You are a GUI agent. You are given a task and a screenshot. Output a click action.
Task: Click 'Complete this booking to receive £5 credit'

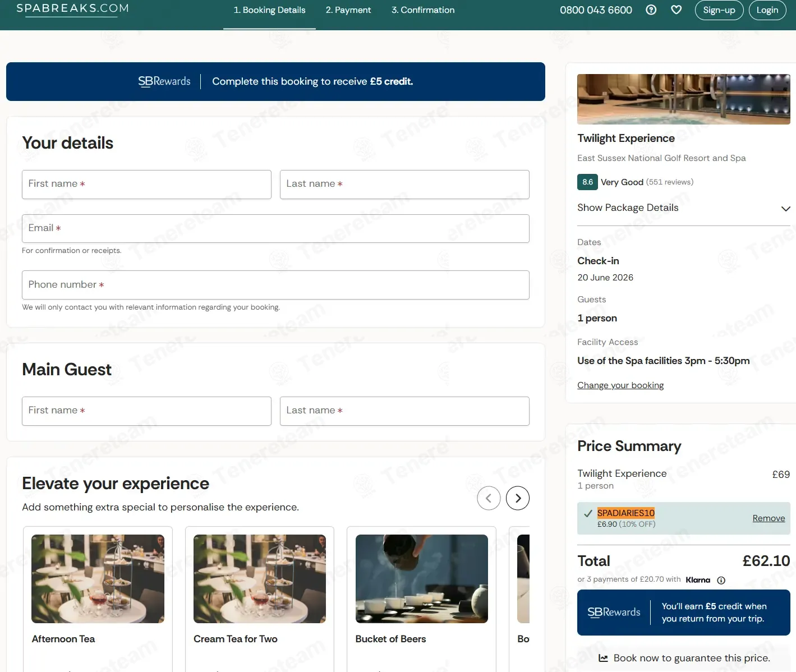tap(312, 82)
